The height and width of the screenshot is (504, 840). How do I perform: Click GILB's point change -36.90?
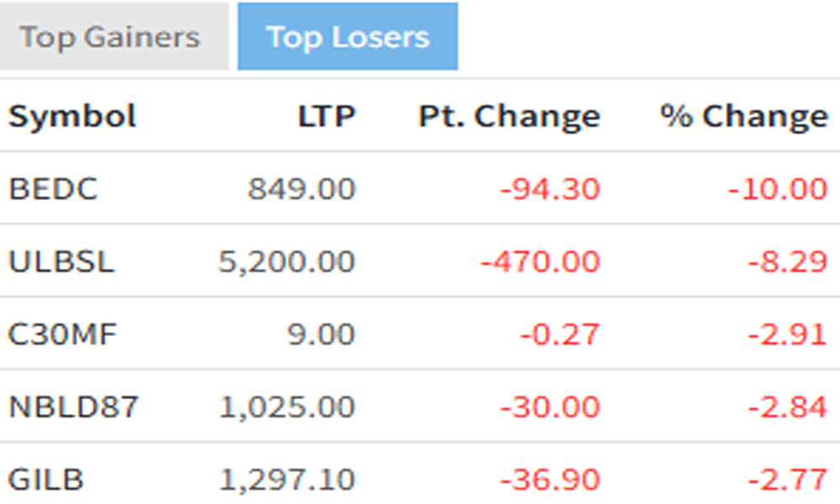point(550,480)
